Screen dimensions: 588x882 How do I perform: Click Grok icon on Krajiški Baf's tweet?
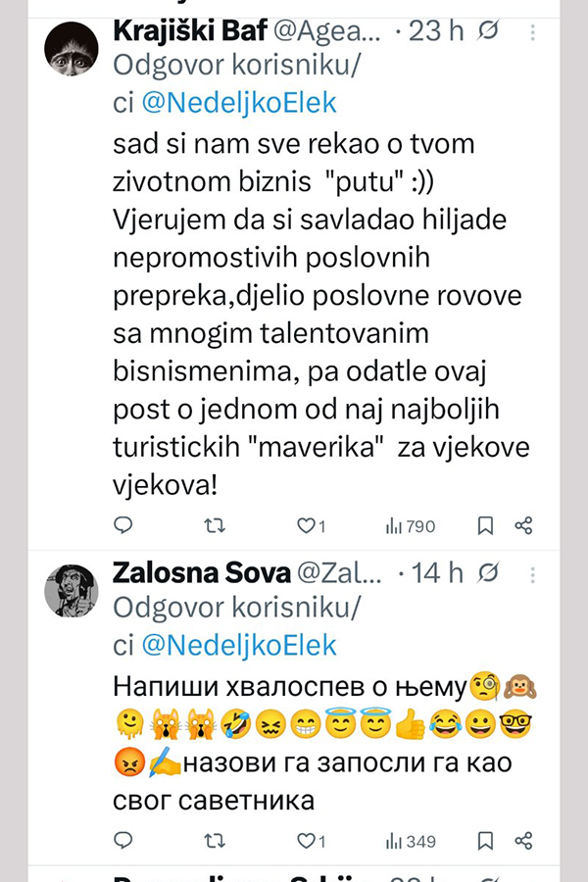click(487, 31)
